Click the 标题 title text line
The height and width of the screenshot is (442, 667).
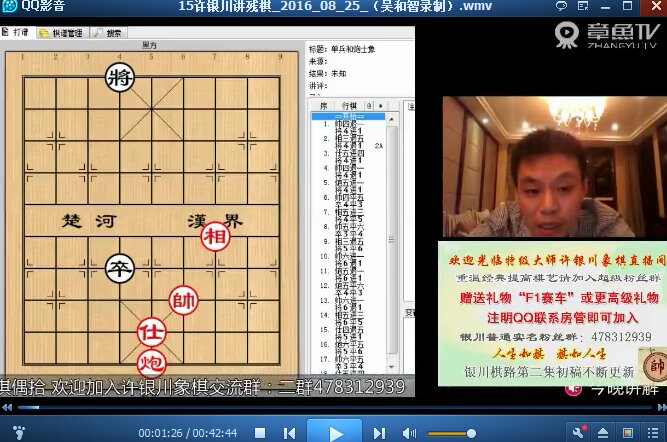342,49
